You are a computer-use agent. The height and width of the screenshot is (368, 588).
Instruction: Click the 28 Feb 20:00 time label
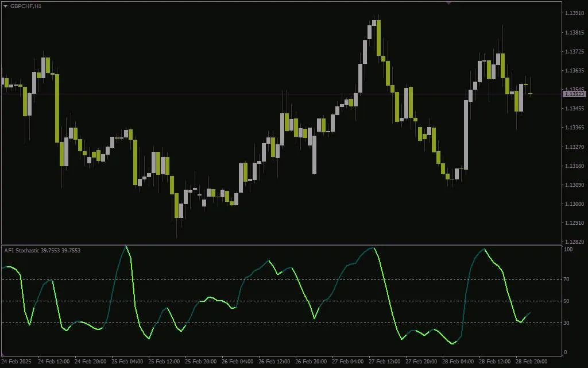click(x=531, y=362)
